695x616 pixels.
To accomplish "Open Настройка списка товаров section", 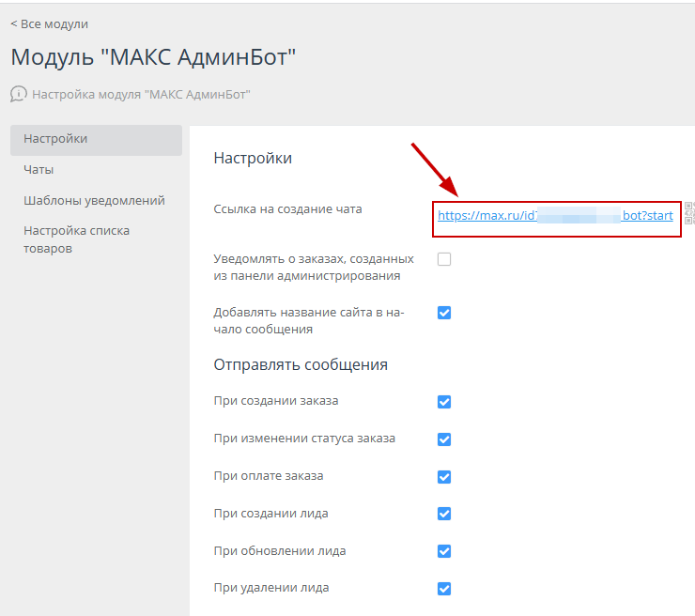I will coord(76,239).
